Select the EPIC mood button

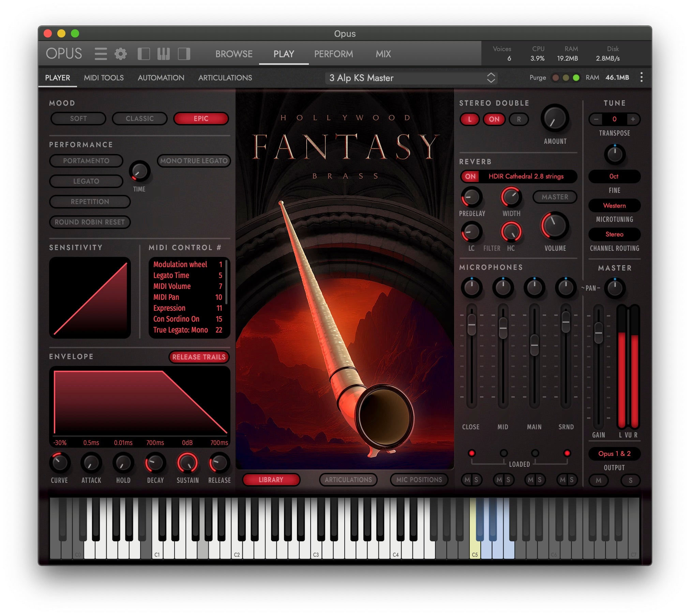pyautogui.click(x=201, y=119)
